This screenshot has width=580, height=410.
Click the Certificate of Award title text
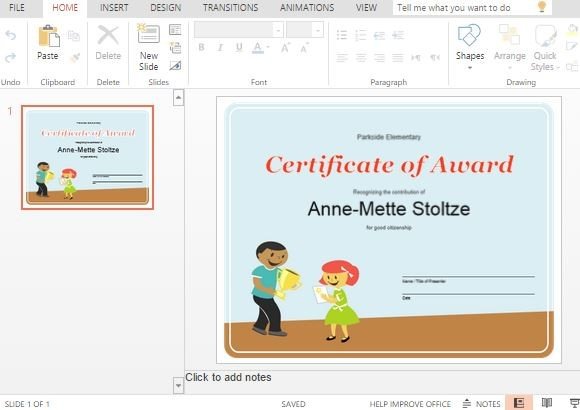[389, 165]
